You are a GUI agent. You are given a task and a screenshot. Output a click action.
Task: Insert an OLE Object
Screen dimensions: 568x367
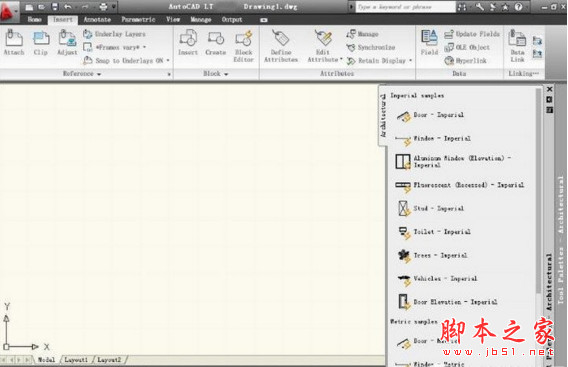tap(467, 47)
